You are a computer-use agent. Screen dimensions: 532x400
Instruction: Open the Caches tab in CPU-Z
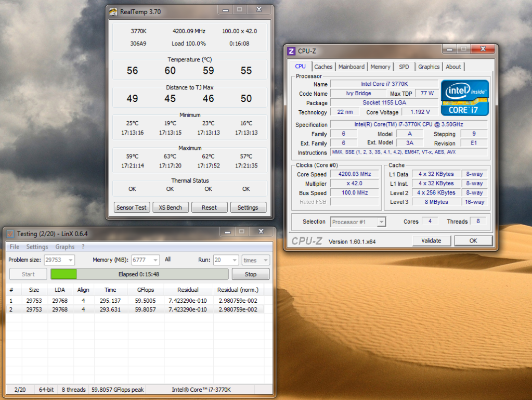[323, 67]
